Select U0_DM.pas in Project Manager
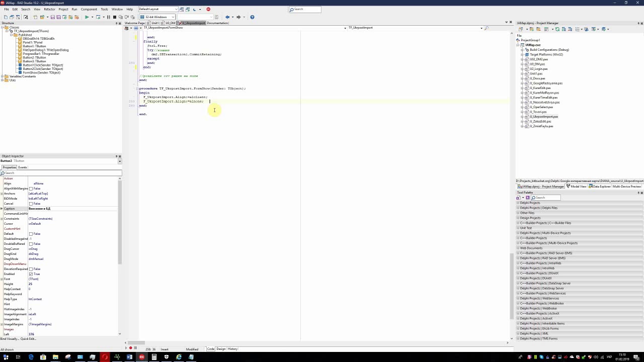 537,64
